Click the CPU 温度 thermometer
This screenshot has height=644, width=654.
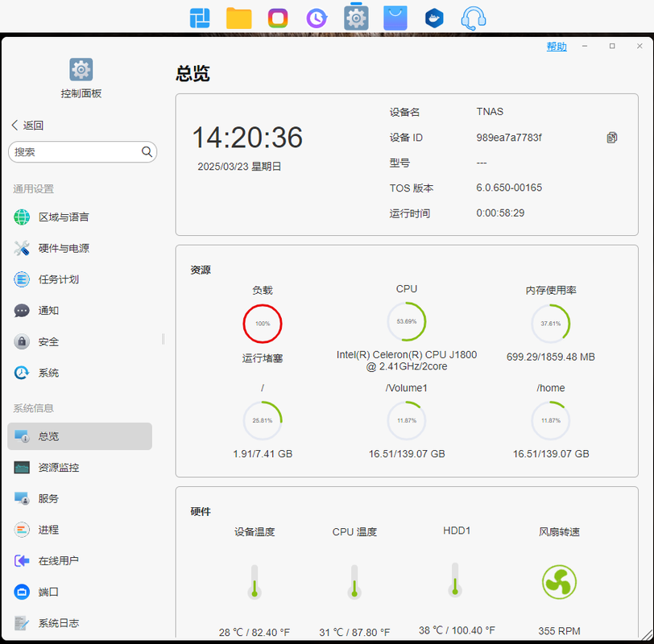tap(354, 582)
